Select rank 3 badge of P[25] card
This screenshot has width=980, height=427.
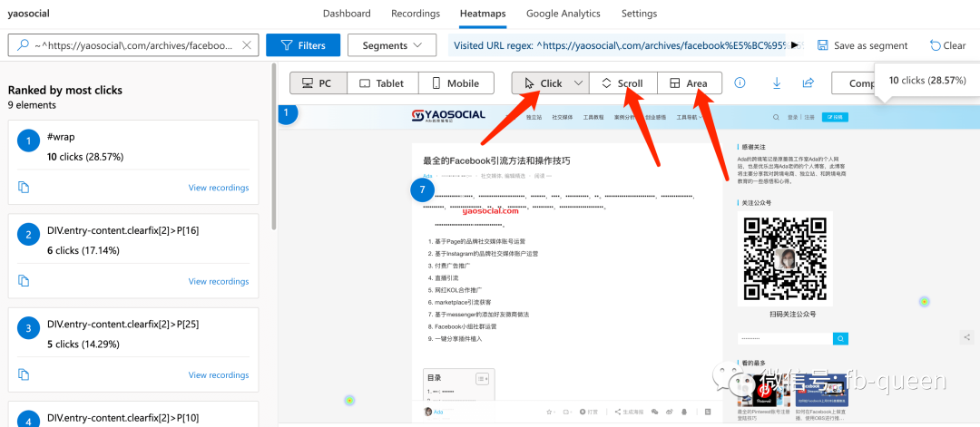(29, 329)
